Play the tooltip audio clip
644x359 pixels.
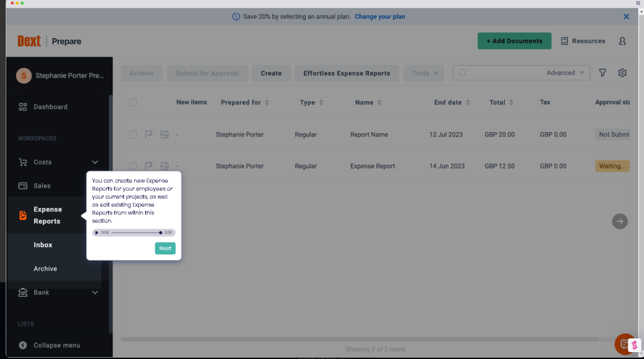tap(96, 233)
